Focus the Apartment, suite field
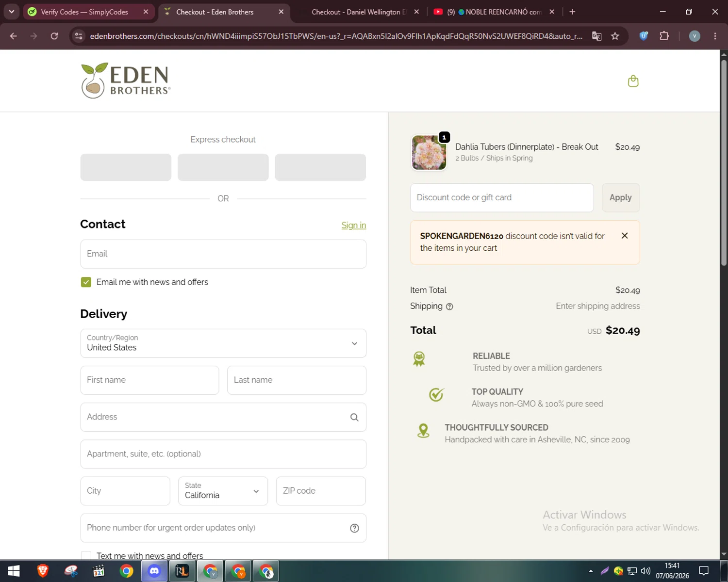Viewport: 728px width, 582px height. coord(223,454)
